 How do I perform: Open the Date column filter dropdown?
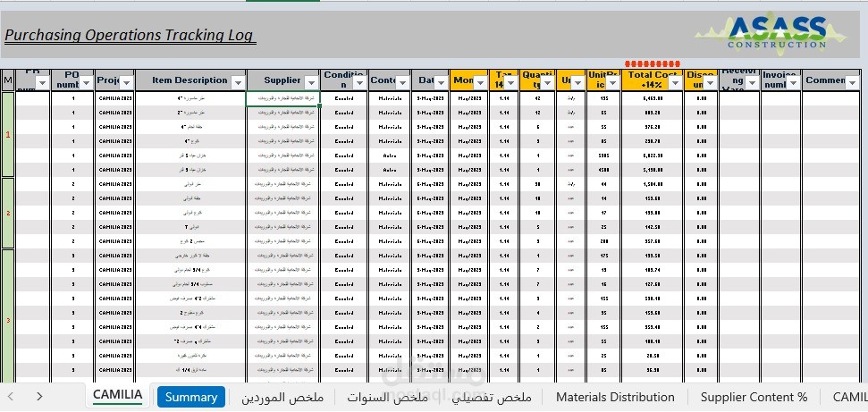(x=441, y=82)
